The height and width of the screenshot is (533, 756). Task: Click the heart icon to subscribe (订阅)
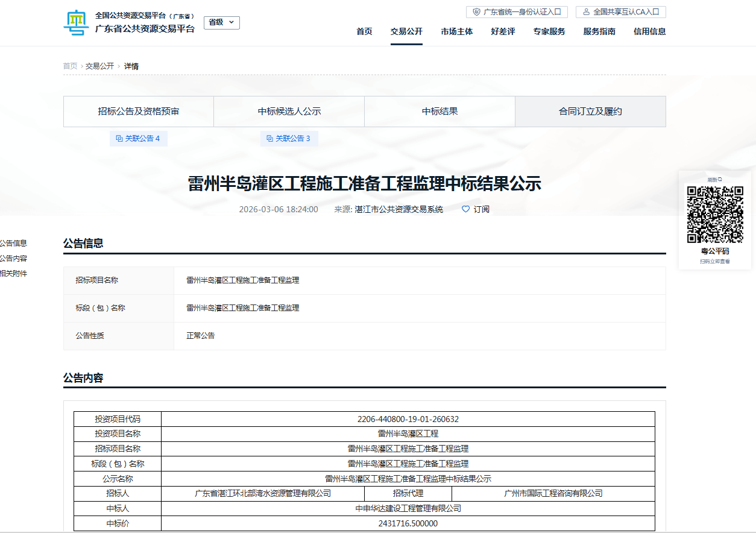coord(465,209)
